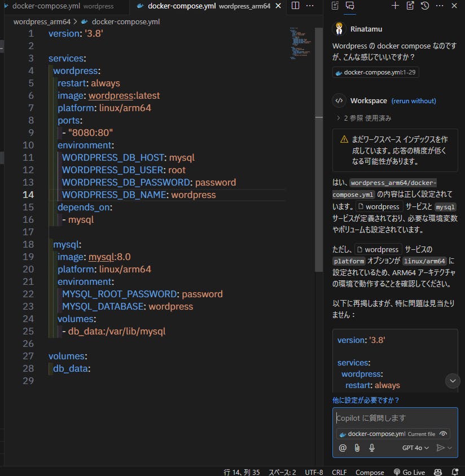Open the editor tab bar more-actions ellipsis
465x476 pixels.
(310, 6)
